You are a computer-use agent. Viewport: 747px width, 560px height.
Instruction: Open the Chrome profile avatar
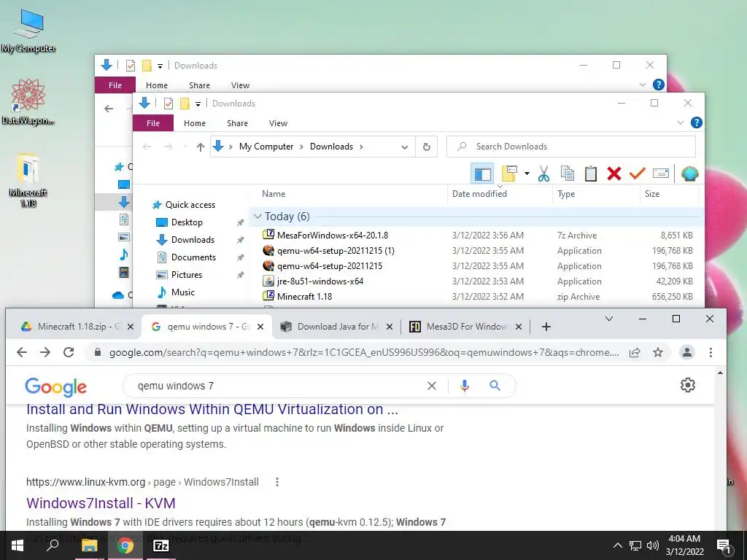(x=687, y=352)
